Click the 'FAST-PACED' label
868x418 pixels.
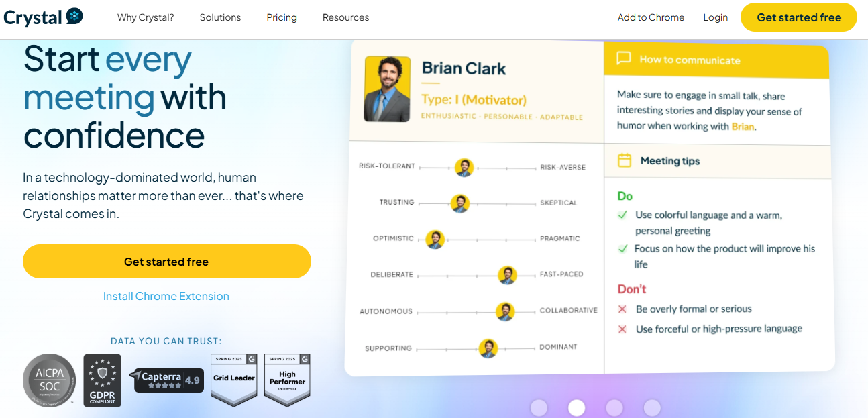pos(561,274)
